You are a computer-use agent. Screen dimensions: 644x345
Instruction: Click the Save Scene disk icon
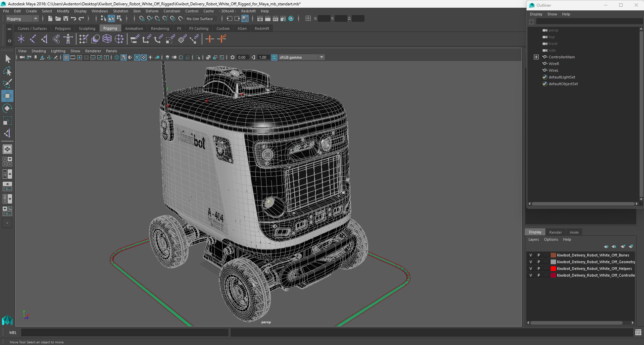click(x=66, y=19)
